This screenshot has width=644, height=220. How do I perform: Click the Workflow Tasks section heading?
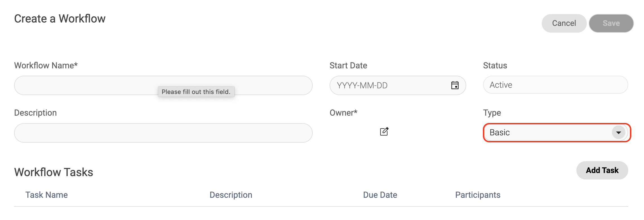54,172
